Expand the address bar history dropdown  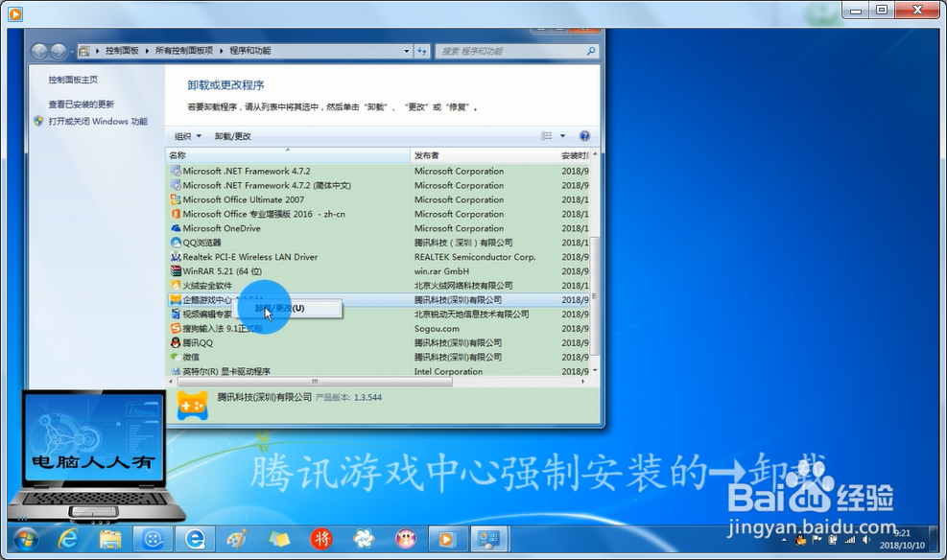tap(407, 51)
